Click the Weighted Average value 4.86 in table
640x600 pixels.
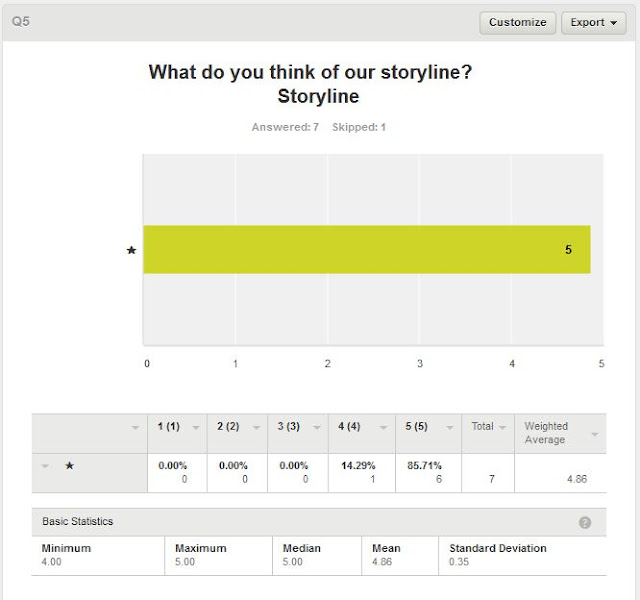[x=577, y=479]
